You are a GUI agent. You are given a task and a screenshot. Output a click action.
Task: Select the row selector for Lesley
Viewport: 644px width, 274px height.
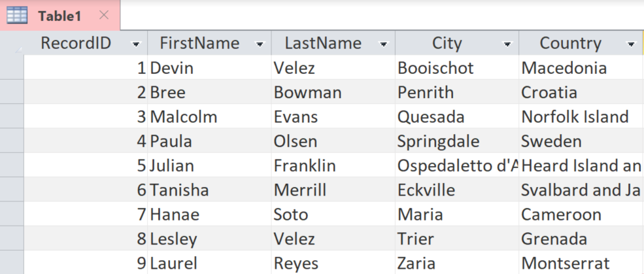pos(12,239)
